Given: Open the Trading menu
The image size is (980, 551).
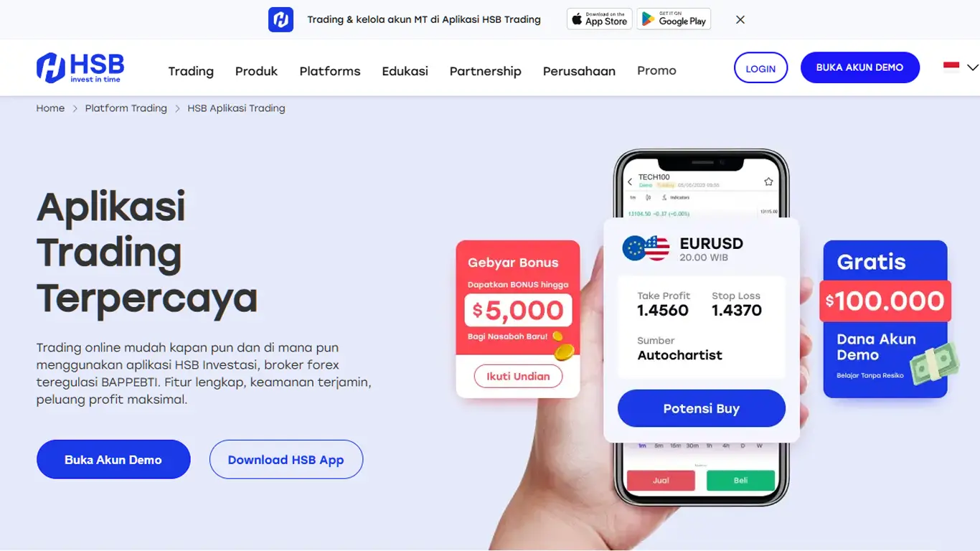Looking at the screenshot, I should tap(191, 71).
